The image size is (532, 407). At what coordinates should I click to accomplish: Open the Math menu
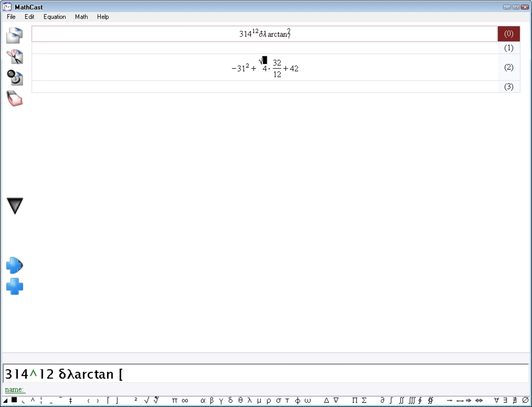click(x=81, y=17)
